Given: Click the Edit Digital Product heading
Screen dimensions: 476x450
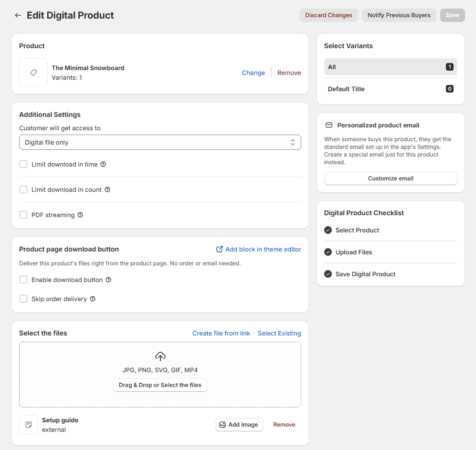Looking at the screenshot, I should (70, 15).
